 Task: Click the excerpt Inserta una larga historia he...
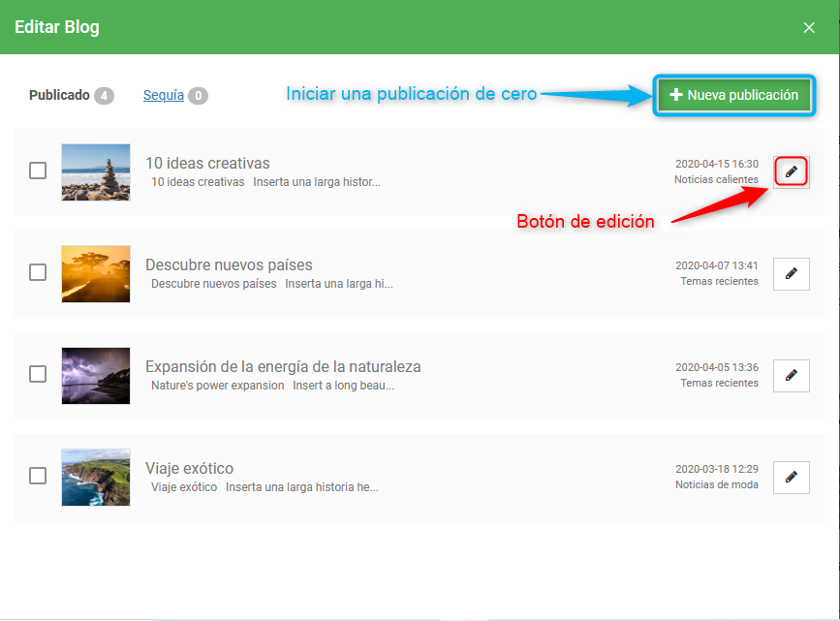(x=302, y=487)
